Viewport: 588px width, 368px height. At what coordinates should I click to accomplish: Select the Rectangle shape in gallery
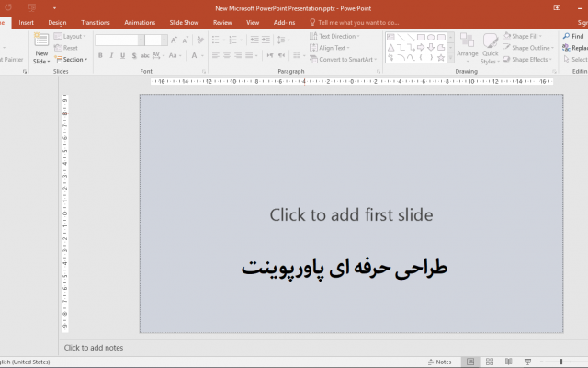tap(421, 37)
